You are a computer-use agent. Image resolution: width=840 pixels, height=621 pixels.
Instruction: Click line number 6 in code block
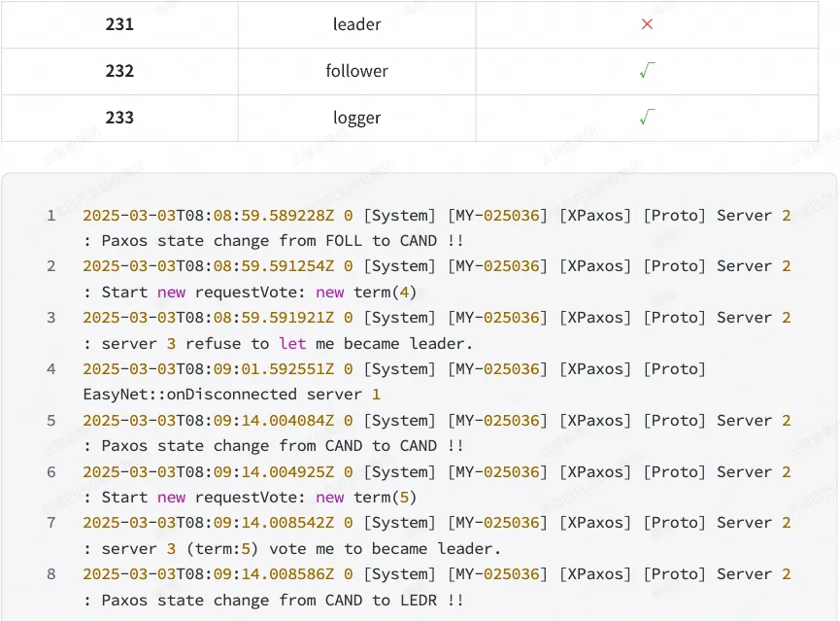[50, 472]
